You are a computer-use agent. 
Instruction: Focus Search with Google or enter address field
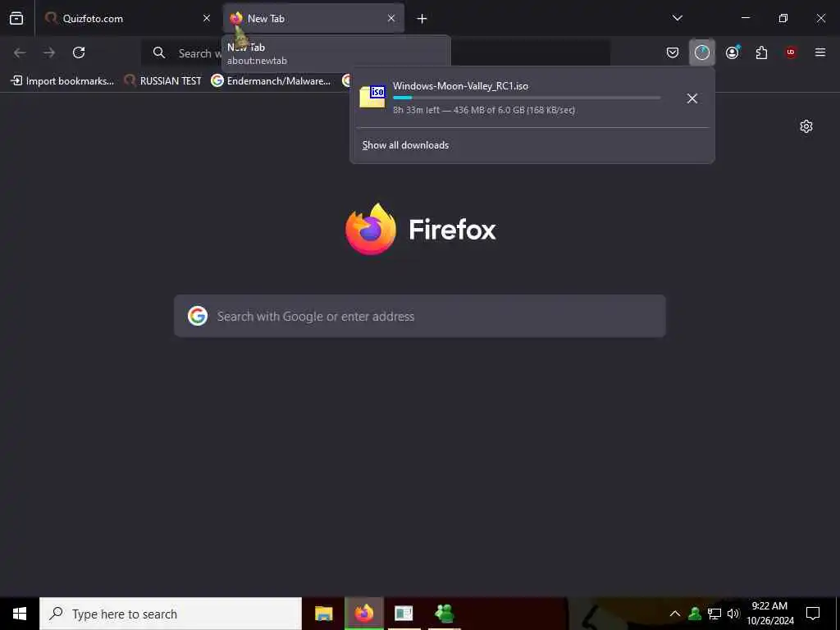420,316
